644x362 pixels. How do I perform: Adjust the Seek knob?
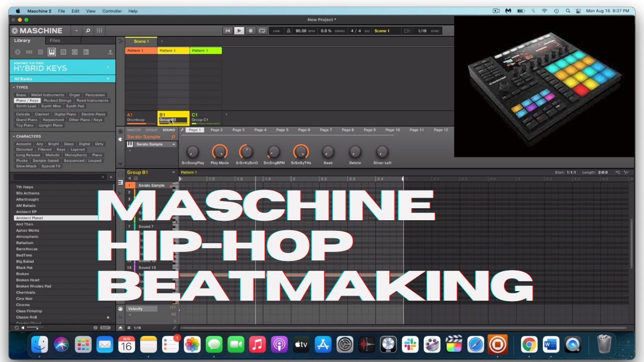[x=328, y=151]
